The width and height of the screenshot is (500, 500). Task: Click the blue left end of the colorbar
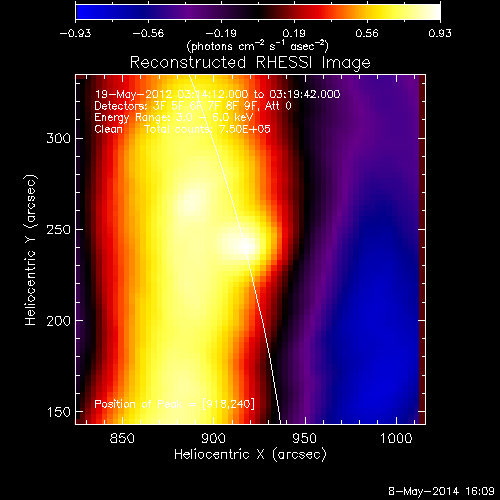click(83, 12)
